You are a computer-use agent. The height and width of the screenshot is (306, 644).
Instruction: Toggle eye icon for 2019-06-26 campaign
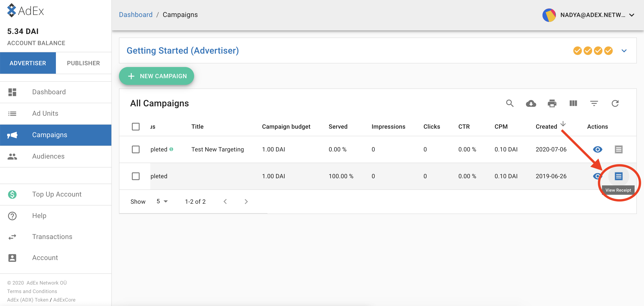597,176
